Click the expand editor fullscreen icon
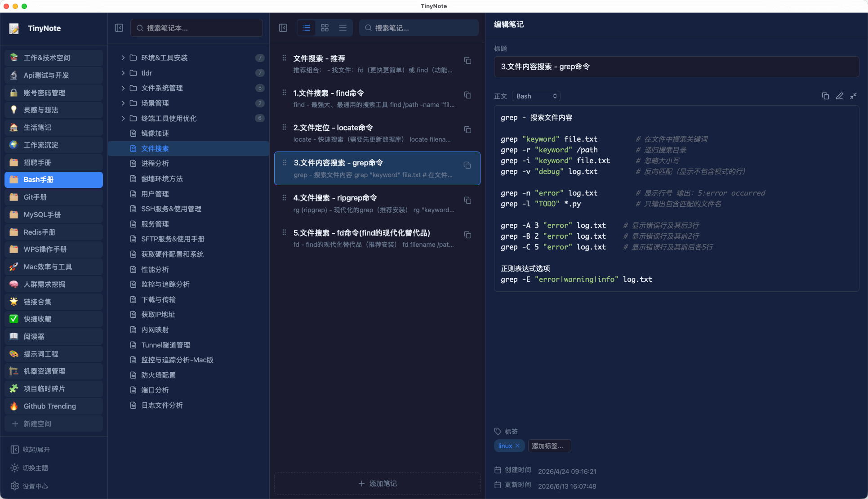The image size is (868, 499). [x=853, y=96]
